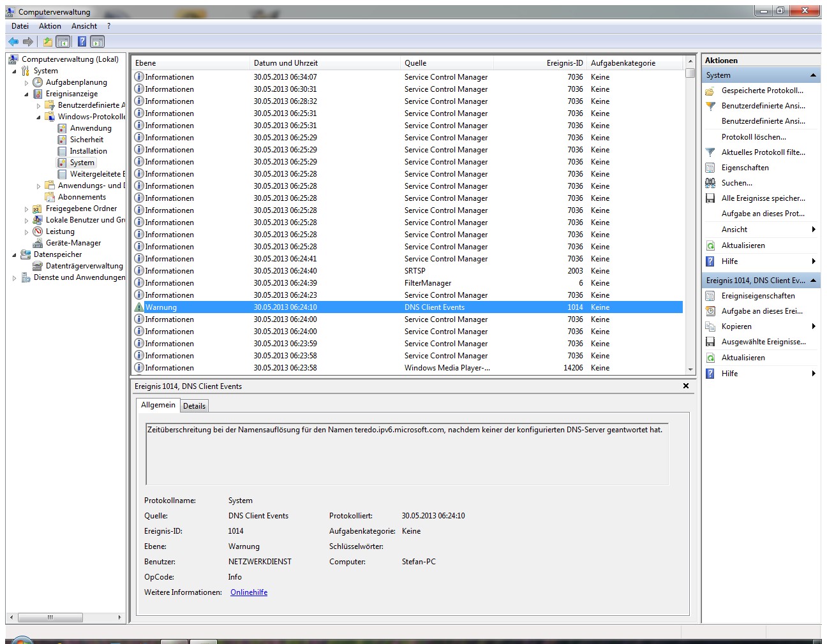The width and height of the screenshot is (827, 644).
Task: Sort by Ereignis-ID column header
Action: 540,63
